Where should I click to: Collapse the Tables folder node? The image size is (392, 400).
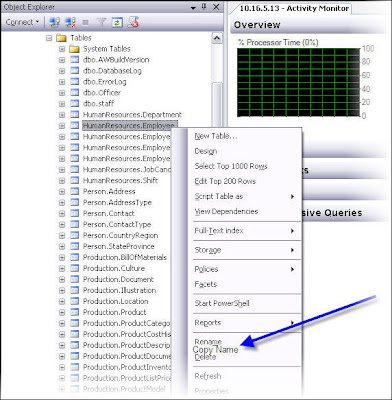[x=49, y=38]
